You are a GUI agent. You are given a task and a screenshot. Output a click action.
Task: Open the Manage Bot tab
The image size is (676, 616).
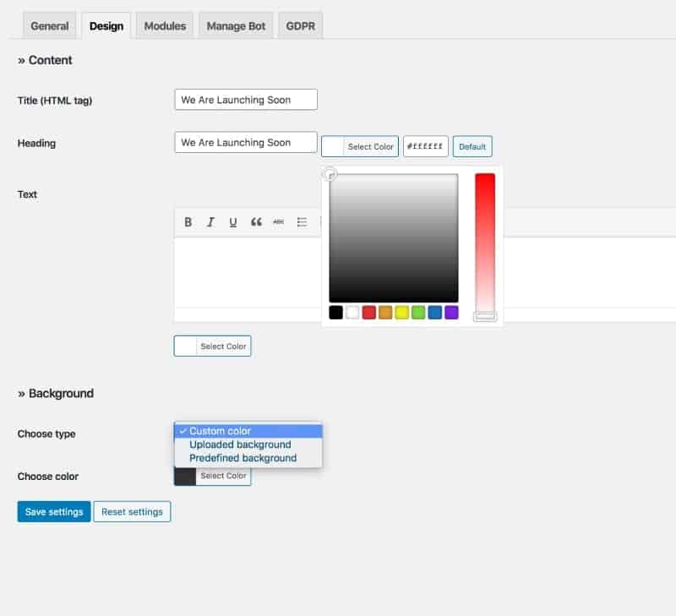click(x=237, y=25)
